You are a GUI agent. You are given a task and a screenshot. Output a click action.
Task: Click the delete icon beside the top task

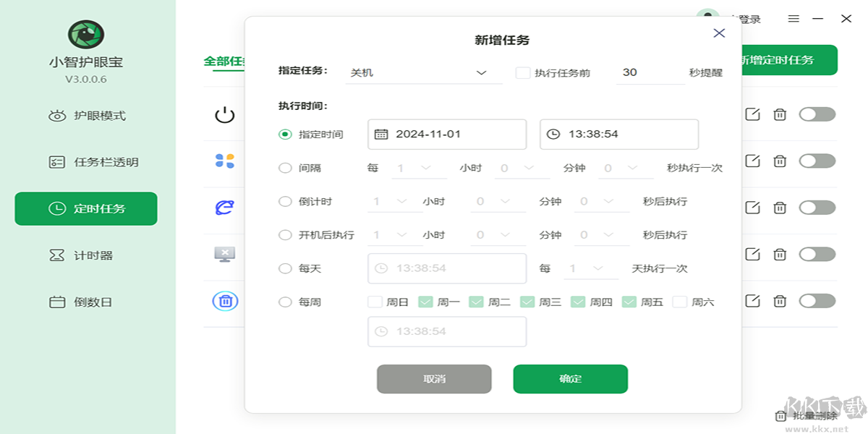pyautogui.click(x=780, y=115)
